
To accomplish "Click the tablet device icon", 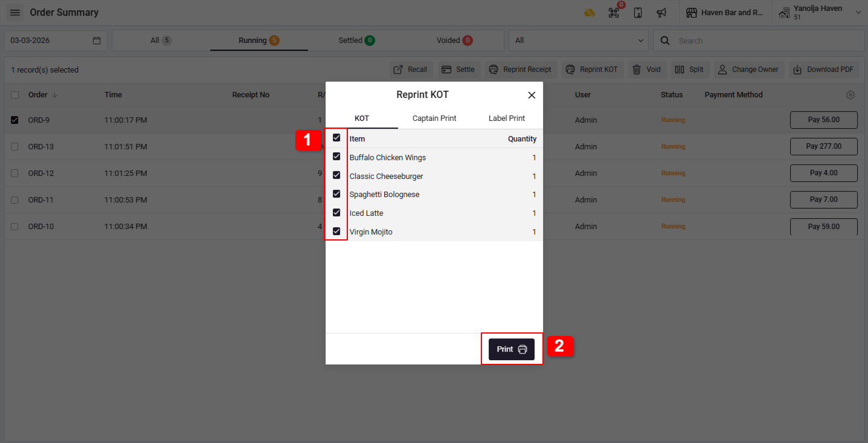I will [x=638, y=13].
